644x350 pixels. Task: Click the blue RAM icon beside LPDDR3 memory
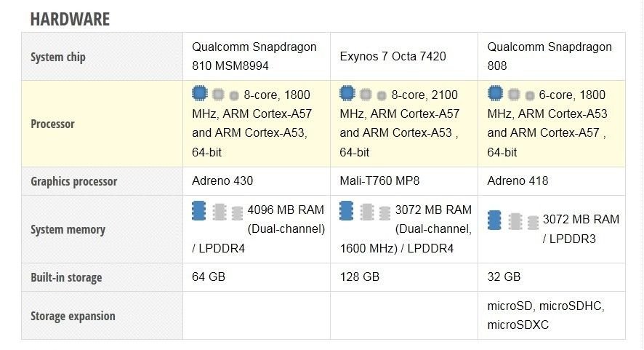pos(494,220)
